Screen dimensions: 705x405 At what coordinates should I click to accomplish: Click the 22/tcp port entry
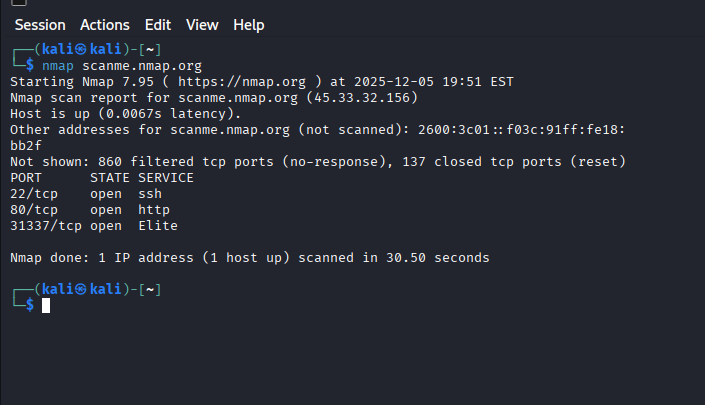click(x=33, y=193)
